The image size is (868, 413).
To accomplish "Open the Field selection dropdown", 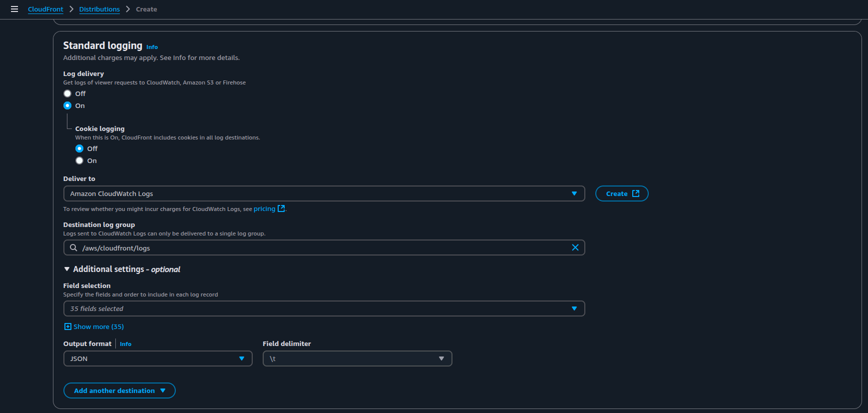I will coord(324,308).
